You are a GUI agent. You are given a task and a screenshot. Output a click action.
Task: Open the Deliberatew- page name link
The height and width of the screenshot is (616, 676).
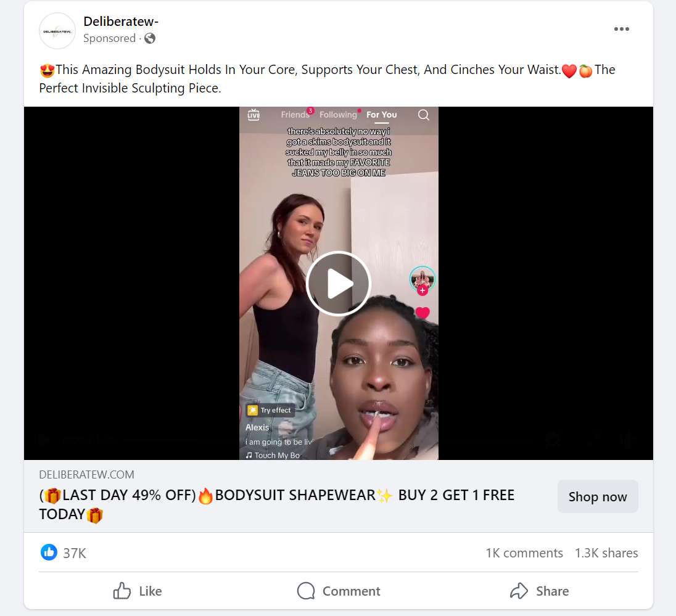(121, 21)
